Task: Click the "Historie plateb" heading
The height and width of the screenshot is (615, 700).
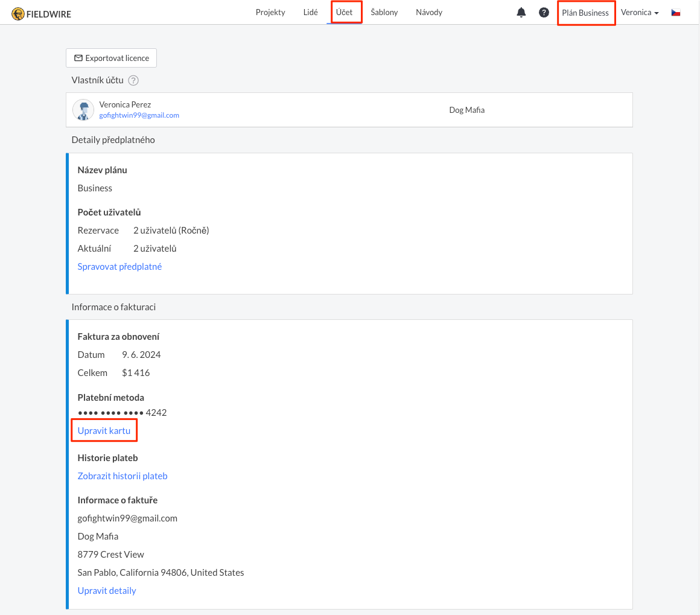Action: point(107,458)
